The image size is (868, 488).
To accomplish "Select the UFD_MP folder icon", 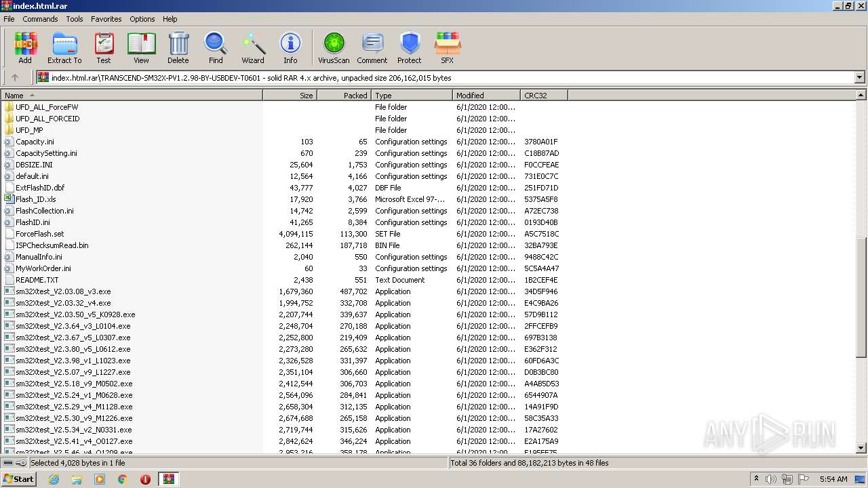I will (x=9, y=130).
